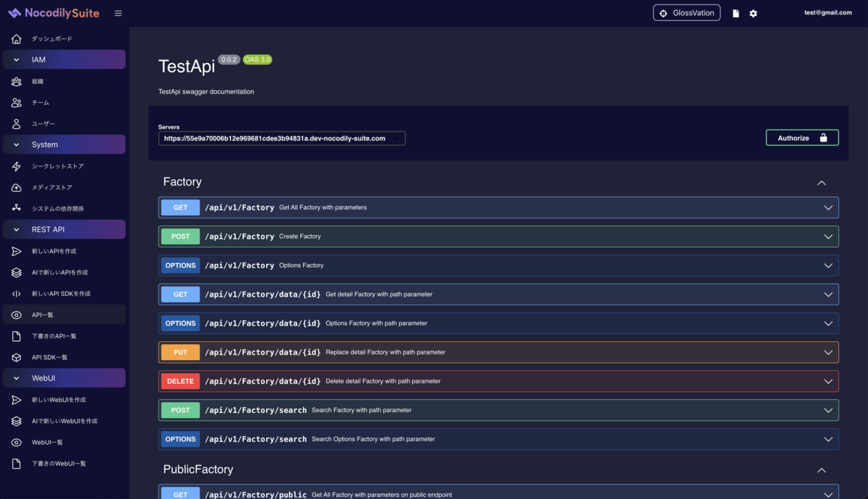The image size is (868, 499).
Task: Open メディアストア in the sidebar
Action: [x=64, y=187]
